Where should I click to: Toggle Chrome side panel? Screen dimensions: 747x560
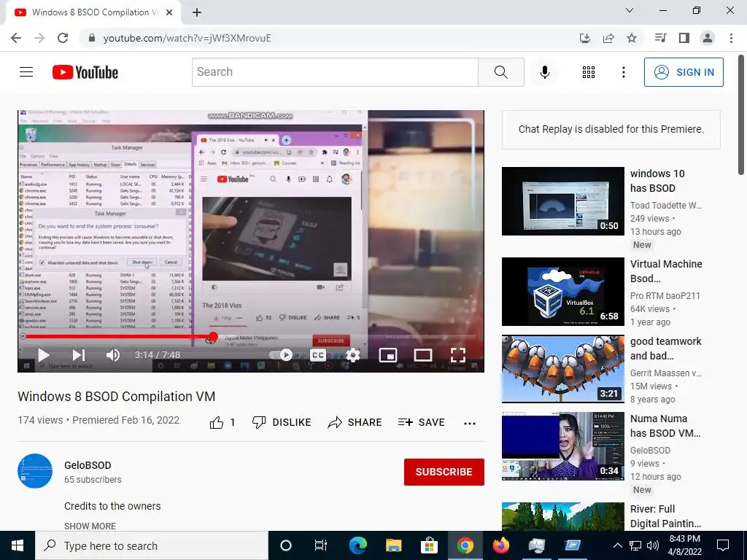pyautogui.click(x=684, y=38)
